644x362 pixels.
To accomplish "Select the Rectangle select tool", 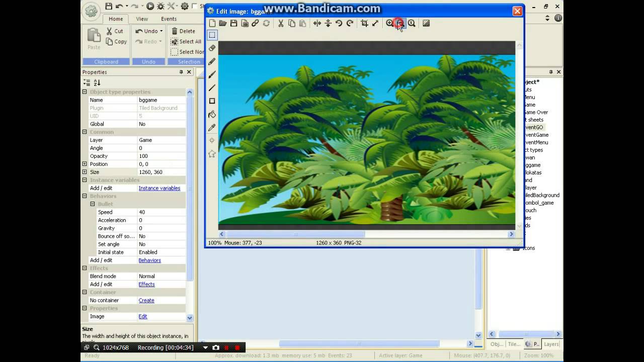I will 212,35.
